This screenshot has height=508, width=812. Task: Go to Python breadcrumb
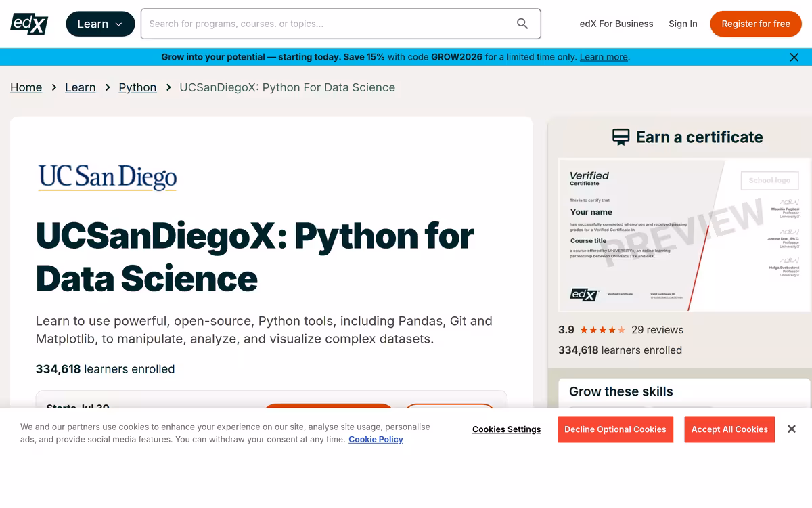(137, 87)
